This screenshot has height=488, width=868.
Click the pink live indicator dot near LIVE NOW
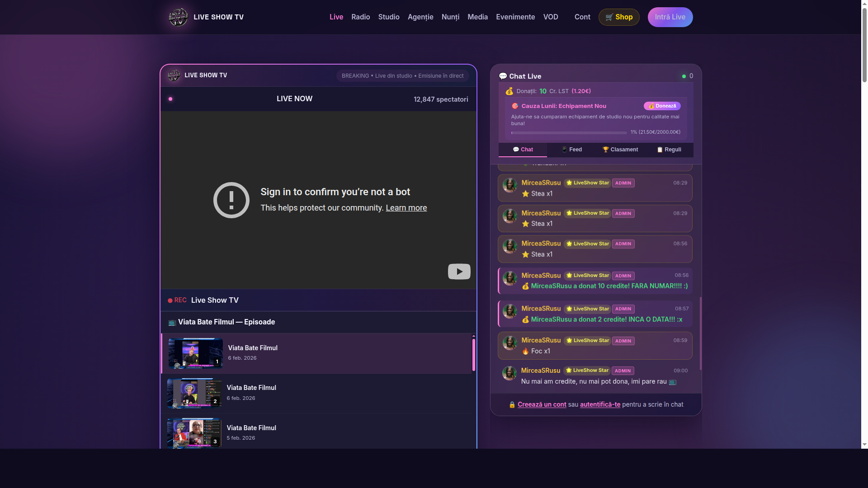click(x=170, y=99)
